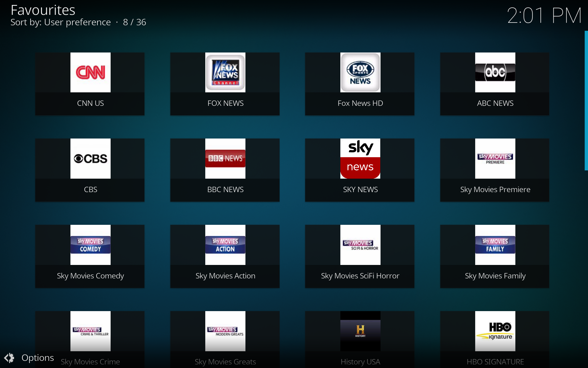Select Sky Movies Comedy thumbnail
The width and height of the screenshot is (588, 368).
(x=90, y=245)
